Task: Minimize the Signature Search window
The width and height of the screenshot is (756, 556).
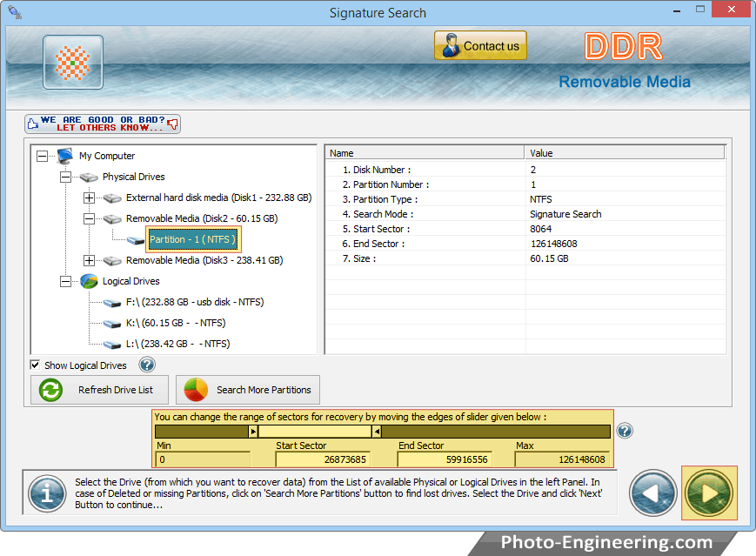Action: 677,10
